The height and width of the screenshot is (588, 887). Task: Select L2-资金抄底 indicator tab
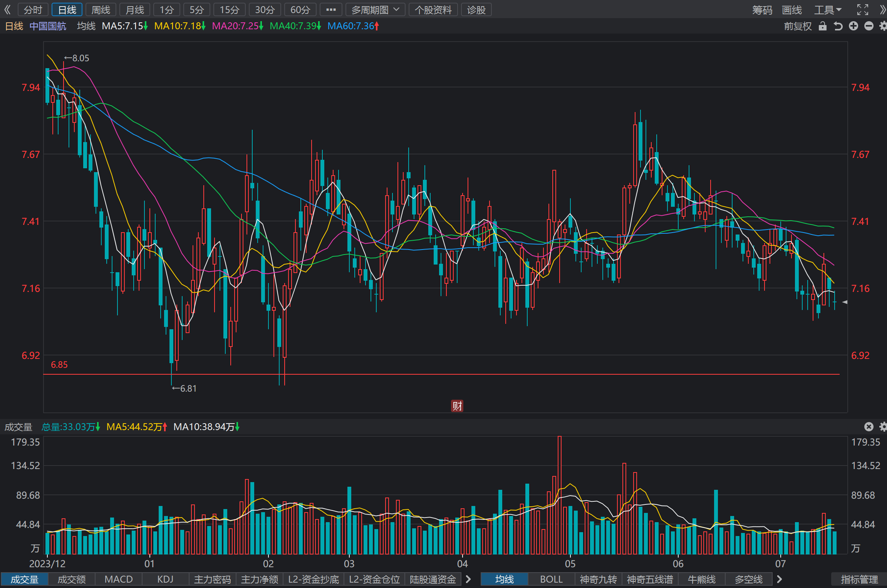(314, 579)
